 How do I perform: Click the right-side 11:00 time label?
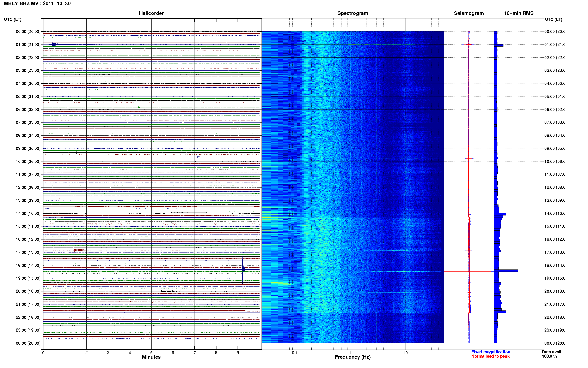coord(555,174)
